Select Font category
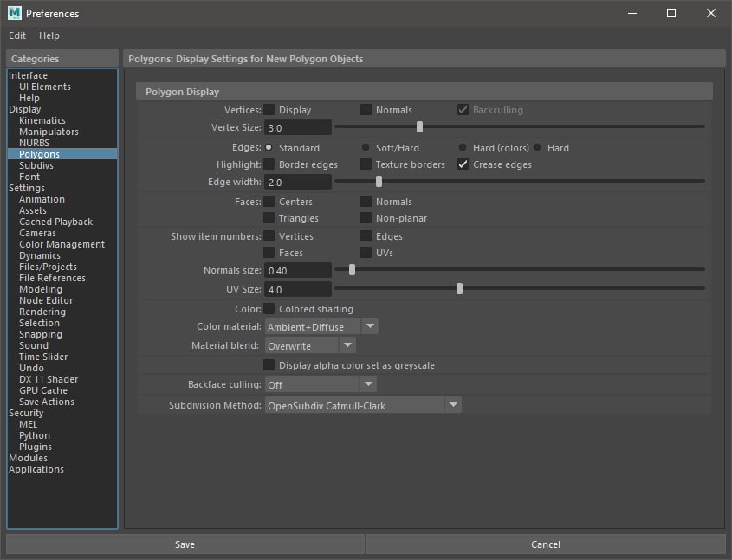 click(29, 177)
